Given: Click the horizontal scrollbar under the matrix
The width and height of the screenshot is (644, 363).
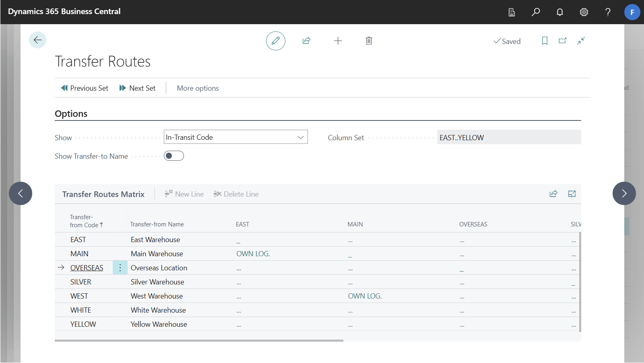Looking at the screenshot, I should tap(199, 340).
